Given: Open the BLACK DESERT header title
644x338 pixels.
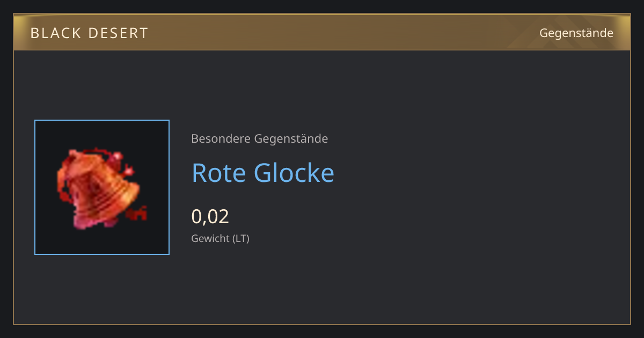Looking at the screenshot, I should pos(89,33).
